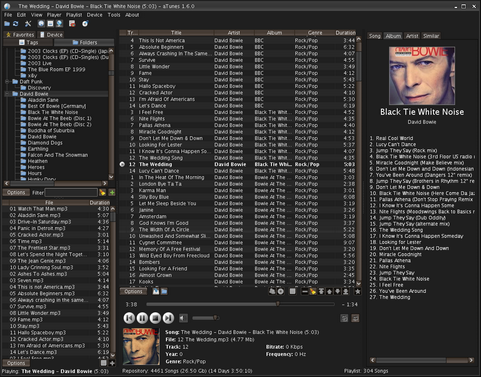This screenshot has width=481, height=377.
Task: Open the Song tab in the info panel
Action: coord(375,36)
